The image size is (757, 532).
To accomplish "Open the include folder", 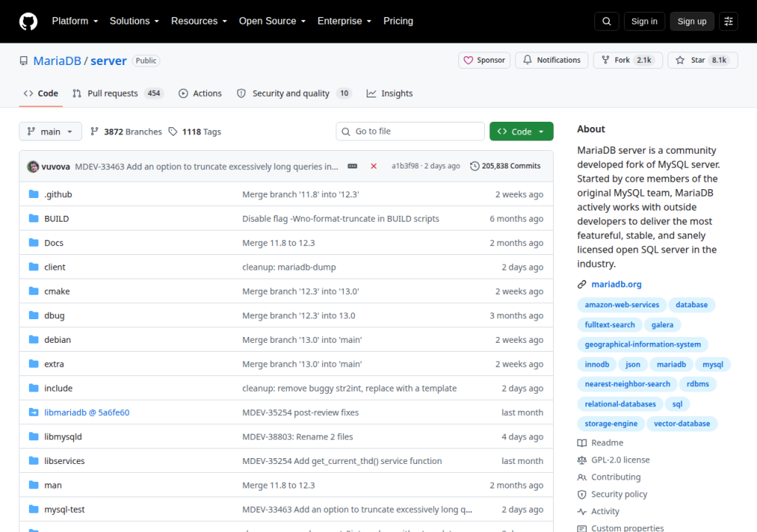I will [58, 388].
